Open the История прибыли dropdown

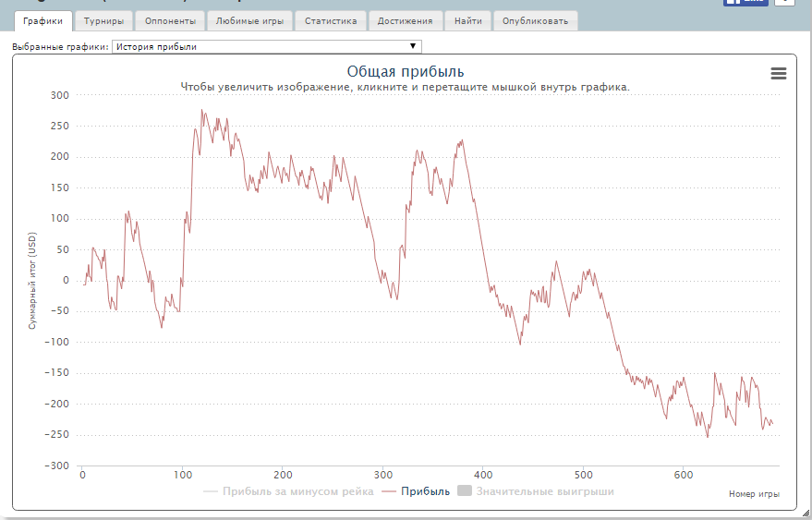267,46
